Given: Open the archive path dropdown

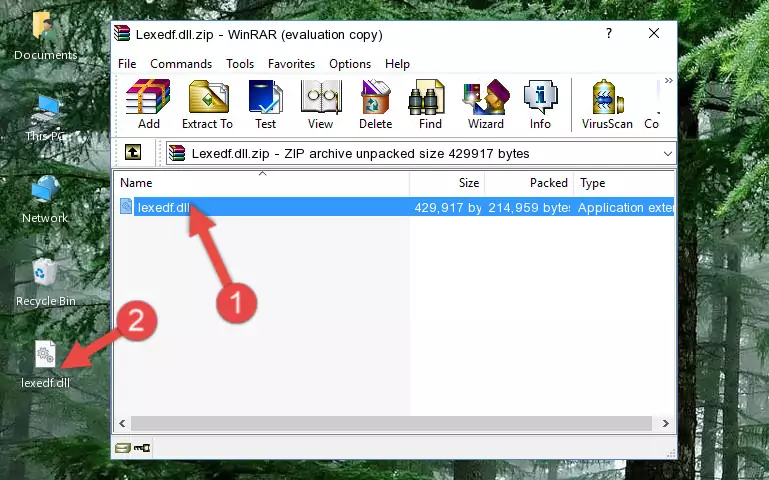Looking at the screenshot, I should (x=667, y=153).
